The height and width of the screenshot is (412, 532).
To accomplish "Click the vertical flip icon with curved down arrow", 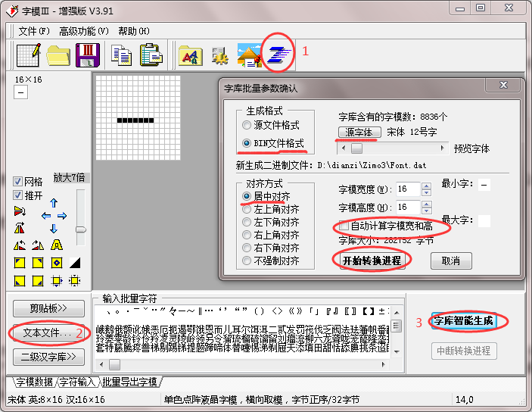I will pyautogui.click(x=20, y=211).
